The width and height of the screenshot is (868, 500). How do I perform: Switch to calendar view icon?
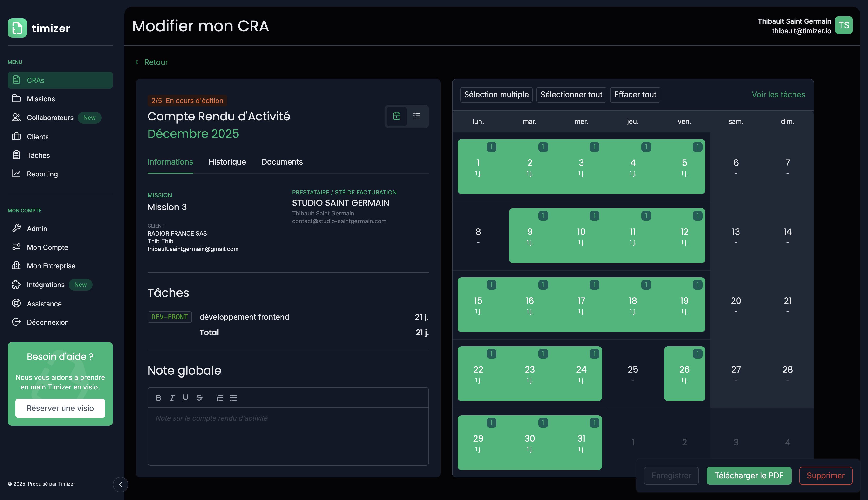pyautogui.click(x=396, y=116)
